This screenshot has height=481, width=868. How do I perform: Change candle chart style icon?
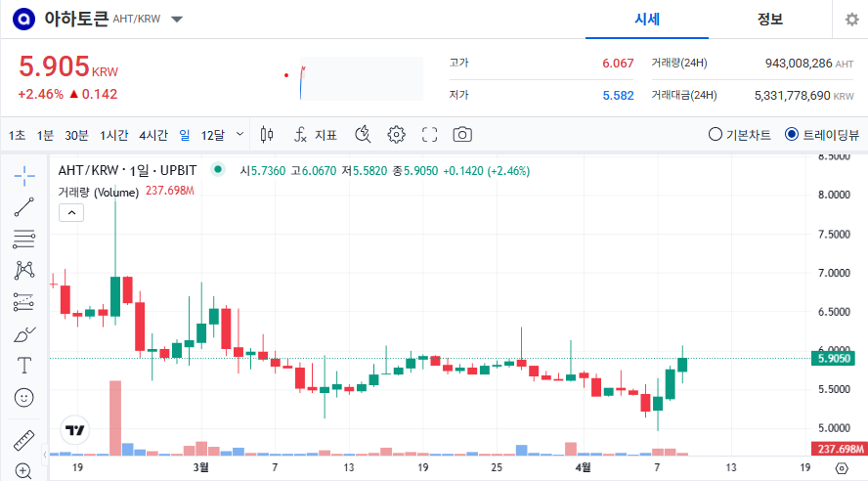[x=267, y=135]
